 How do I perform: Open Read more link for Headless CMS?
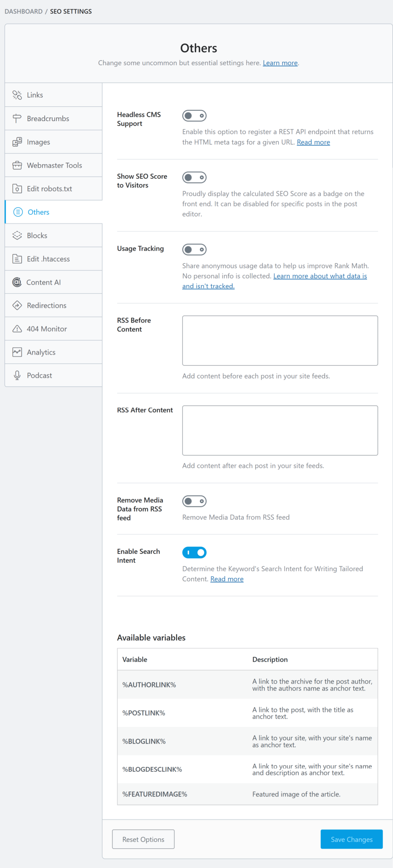click(313, 142)
